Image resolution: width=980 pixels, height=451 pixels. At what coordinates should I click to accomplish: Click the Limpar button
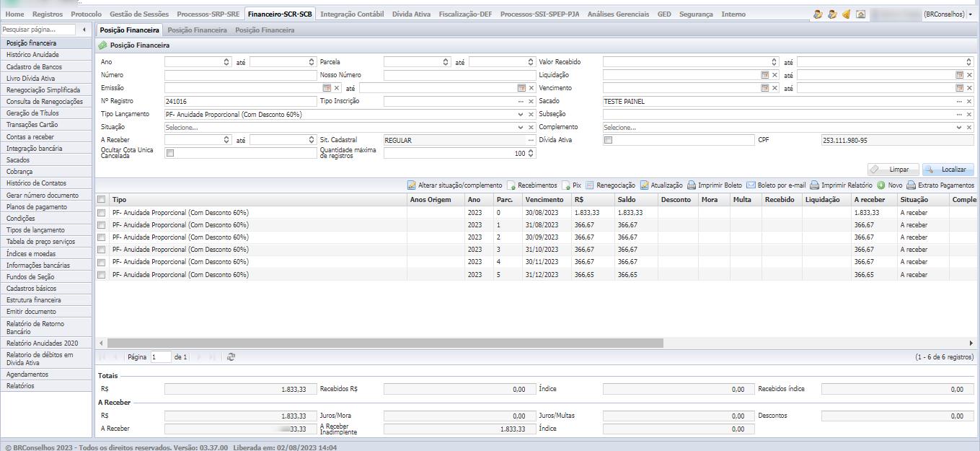892,169
